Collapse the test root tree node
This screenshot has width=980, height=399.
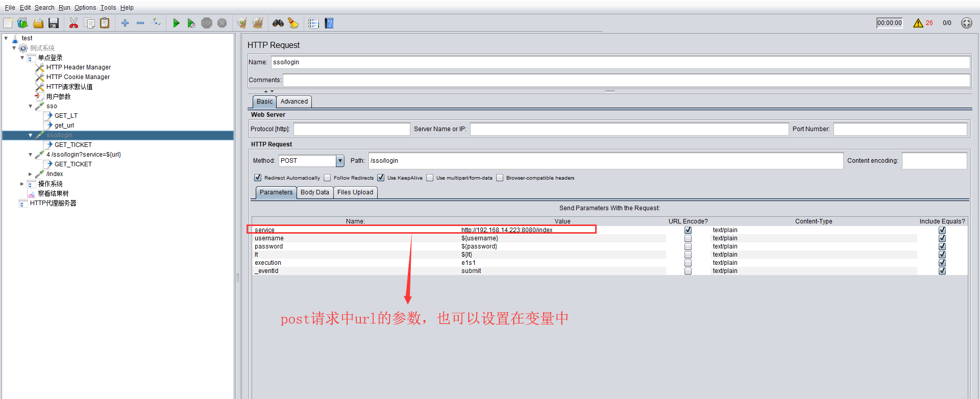6,38
